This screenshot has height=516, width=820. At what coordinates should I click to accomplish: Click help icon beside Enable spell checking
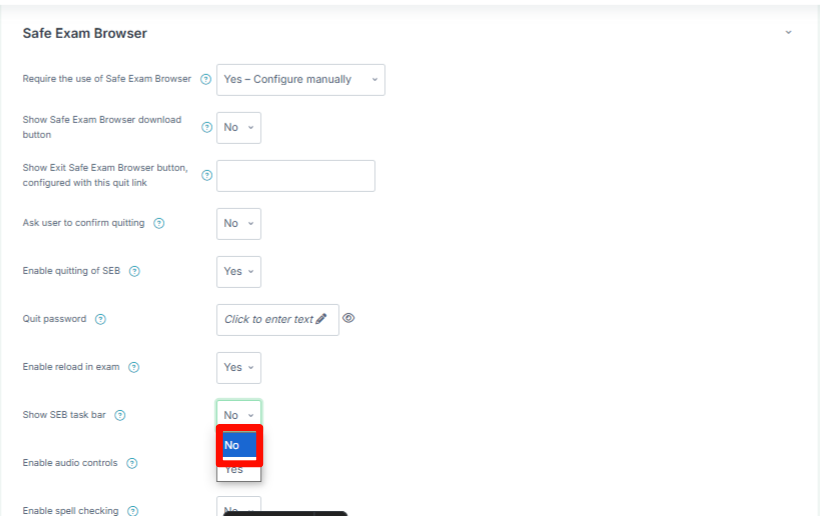pyautogui.click(x=133, y=511)
